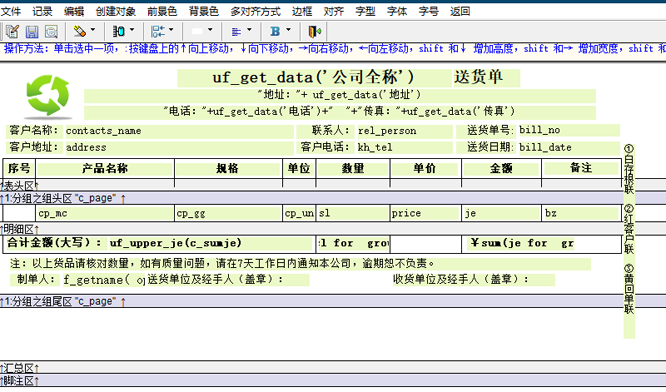Open the 对齐 menu

point(333,11)
